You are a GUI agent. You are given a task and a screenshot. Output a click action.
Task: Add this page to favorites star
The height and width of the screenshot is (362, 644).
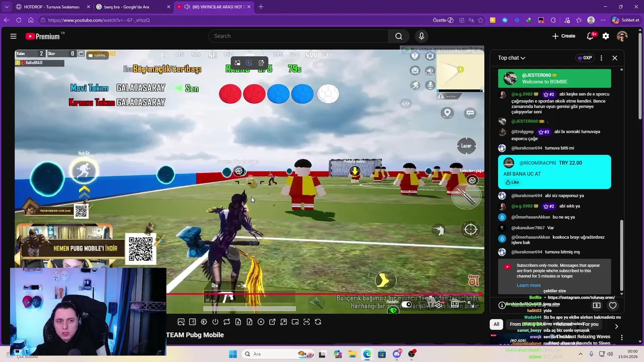click(x=481, y=20)
